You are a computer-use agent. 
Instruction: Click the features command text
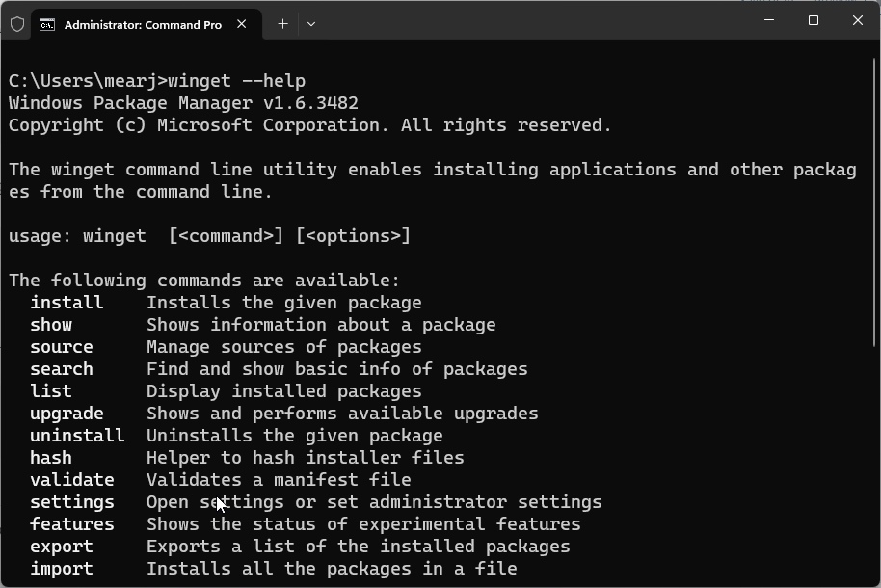pyautogui.click(x=71, y=523)
